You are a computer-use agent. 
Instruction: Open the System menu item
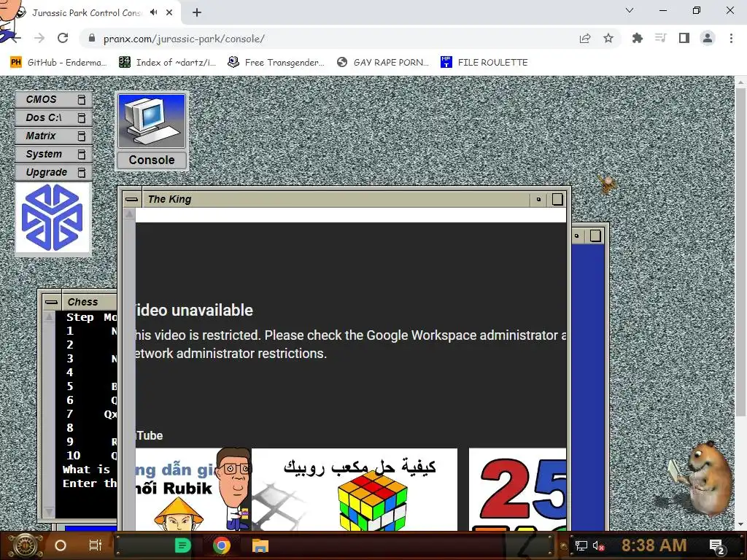[x=53, y=155]
